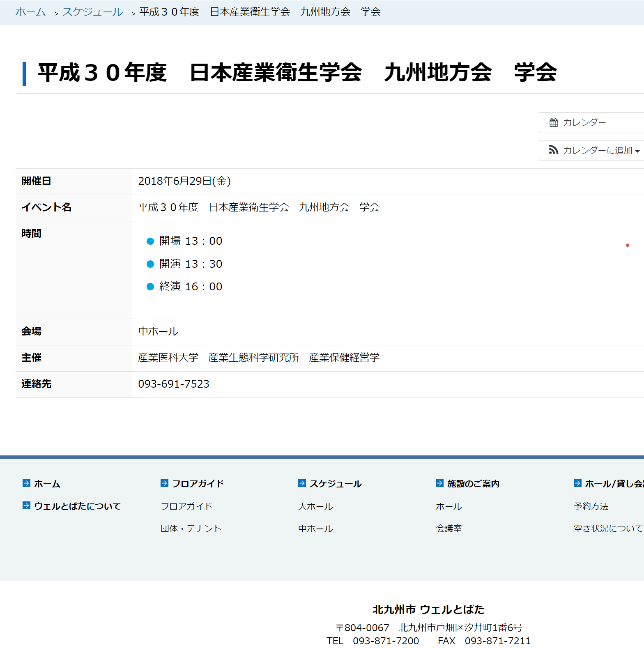This screenshot has height=648, width=644.
Task: Click the 会場 row label
Action: (31, 331)
